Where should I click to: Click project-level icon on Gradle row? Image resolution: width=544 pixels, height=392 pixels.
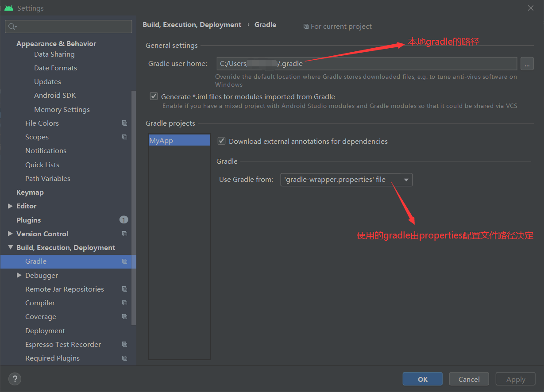pos(124,261)
